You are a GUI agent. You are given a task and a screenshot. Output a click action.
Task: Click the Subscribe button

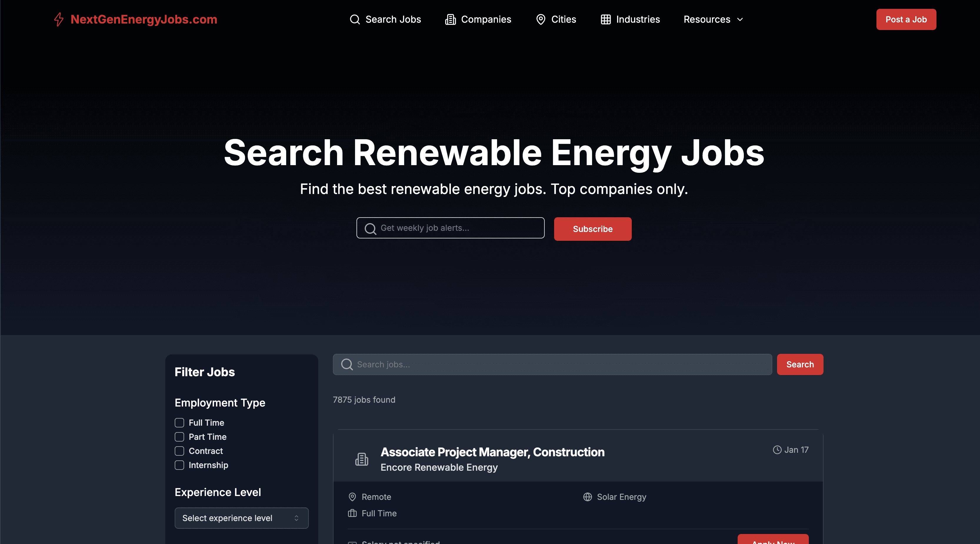(593, 229)
